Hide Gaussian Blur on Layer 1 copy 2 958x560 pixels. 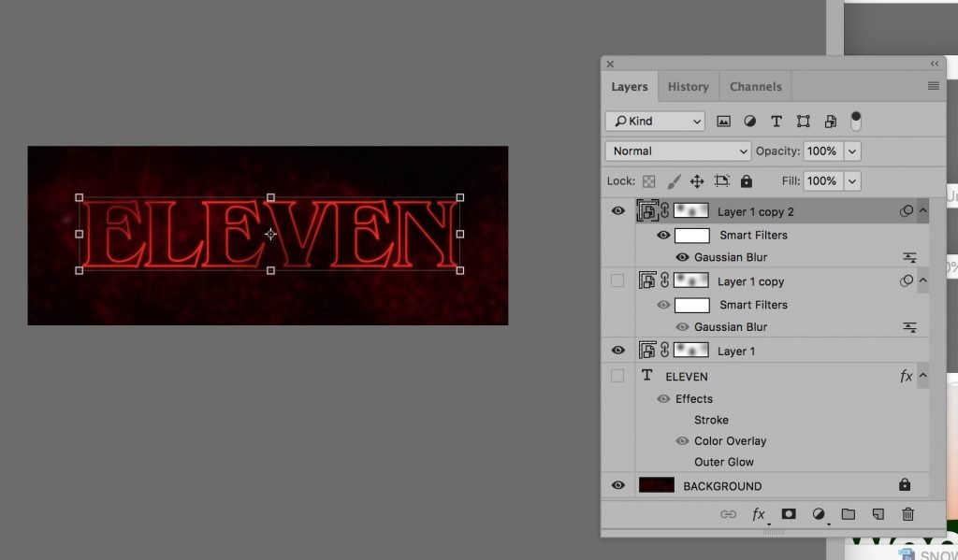[x=682, y=257]
